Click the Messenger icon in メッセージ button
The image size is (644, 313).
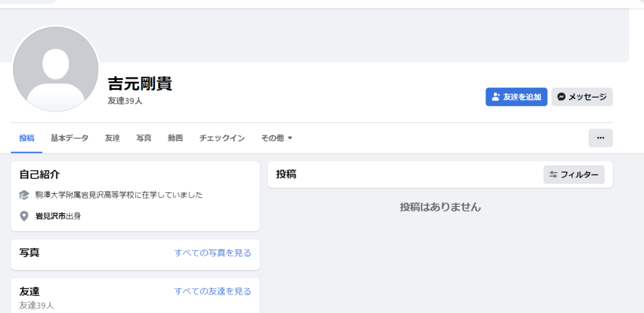(x=562, y=97)
